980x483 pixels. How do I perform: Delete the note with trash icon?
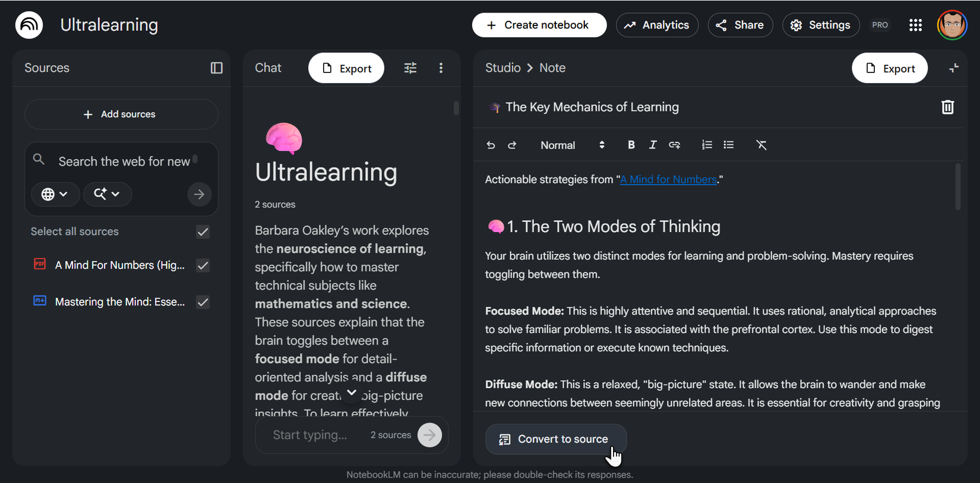[947, 107]
